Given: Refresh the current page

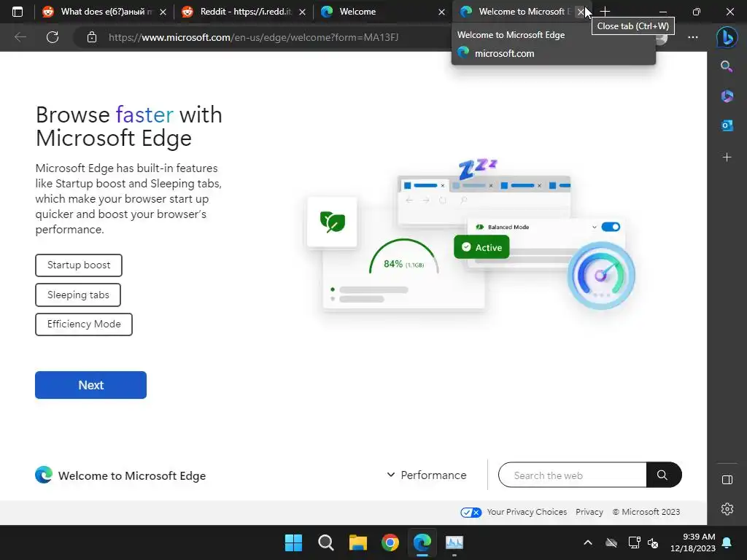Looking at the screenshot, I should click(x=53, y=36).
